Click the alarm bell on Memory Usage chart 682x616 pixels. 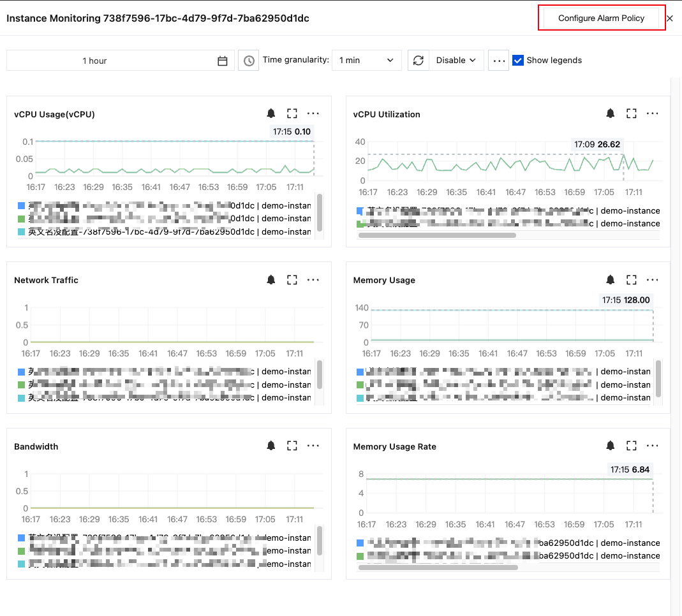tap(611, 279)
